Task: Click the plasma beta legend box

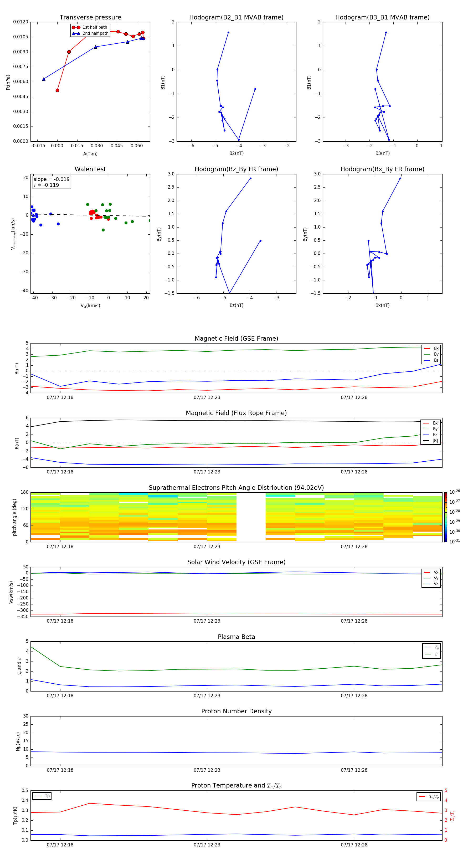Action: pyautogui.click(x=431, y=651)
